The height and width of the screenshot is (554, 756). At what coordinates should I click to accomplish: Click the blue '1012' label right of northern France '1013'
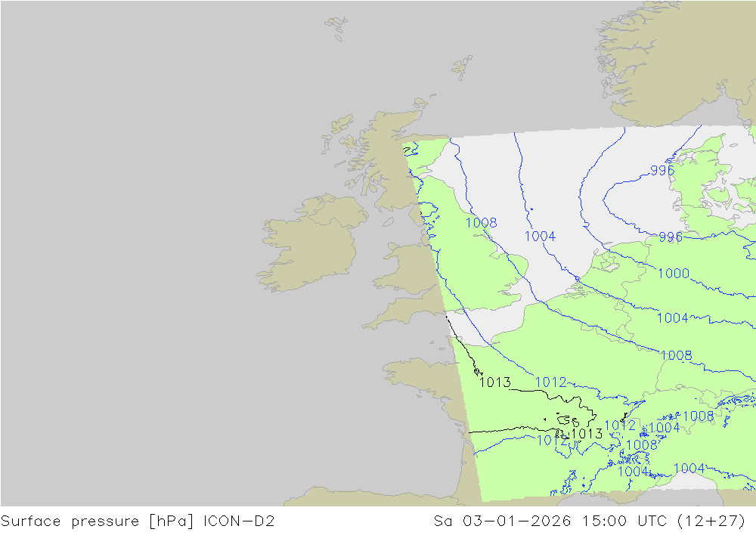pos(550,382)
